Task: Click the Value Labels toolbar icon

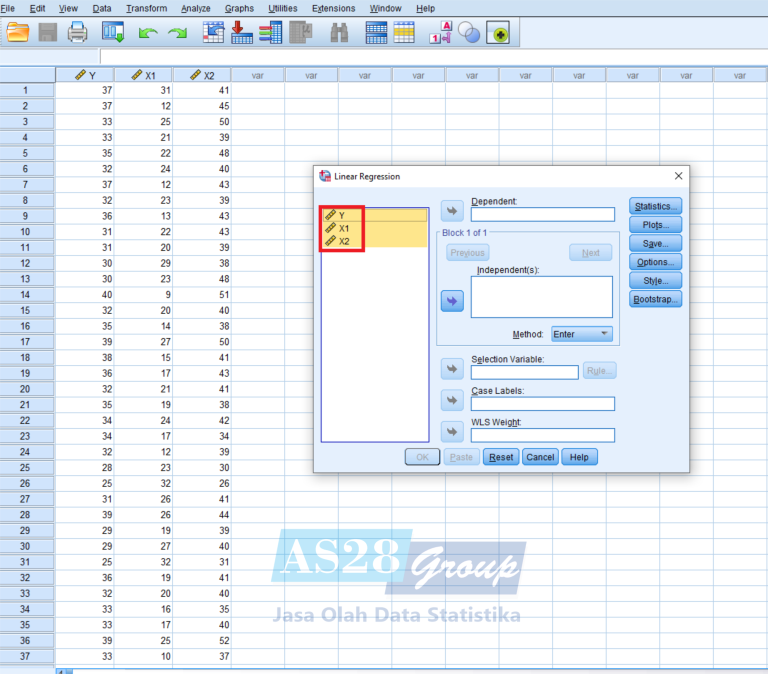Action: tap(441, 33)
